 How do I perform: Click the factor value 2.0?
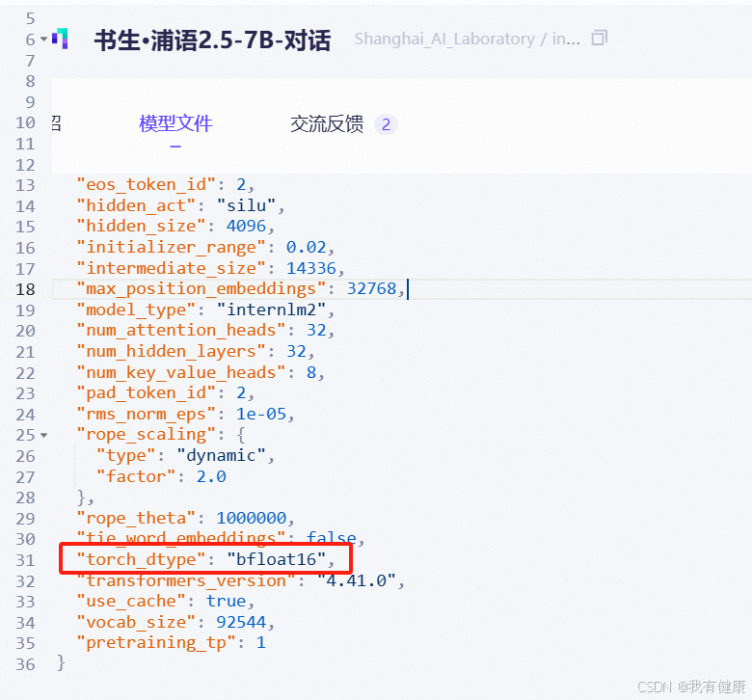point(211,477)
